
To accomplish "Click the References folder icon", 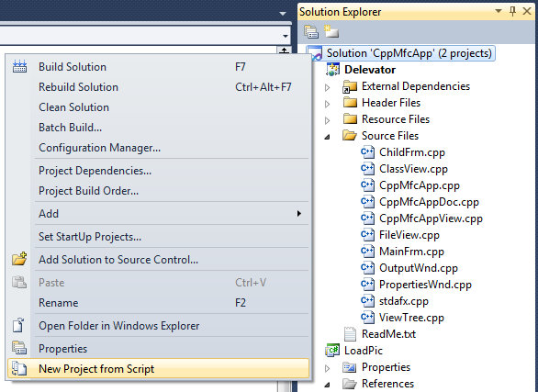I will [350, 384].
